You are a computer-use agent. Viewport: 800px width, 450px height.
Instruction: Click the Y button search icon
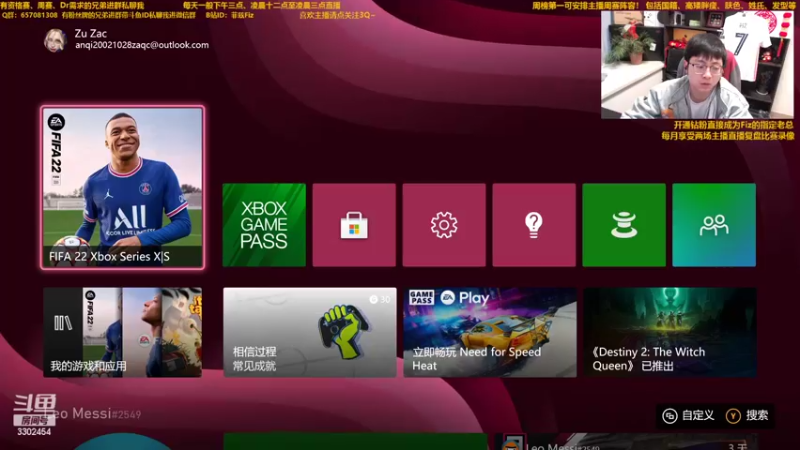coord(733,416)
